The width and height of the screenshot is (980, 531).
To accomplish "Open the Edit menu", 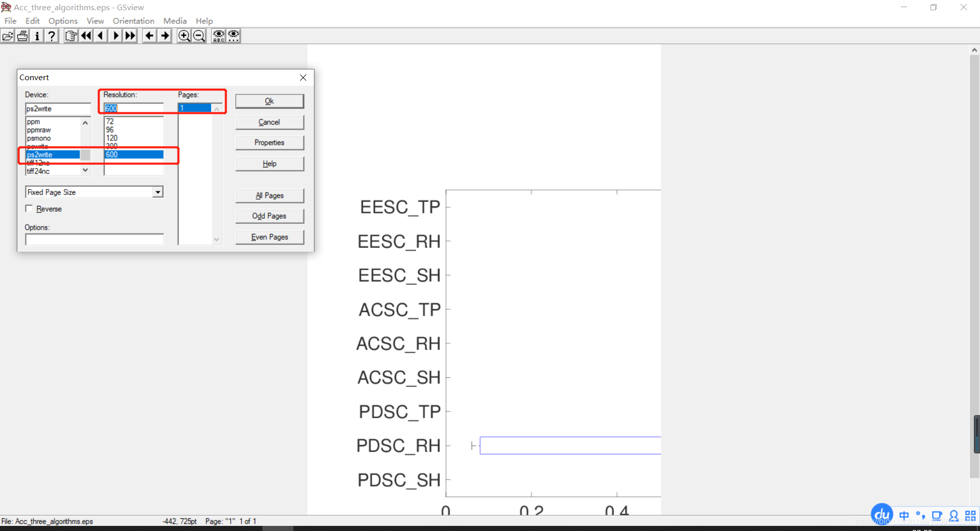I will click(x=32, y=21).
